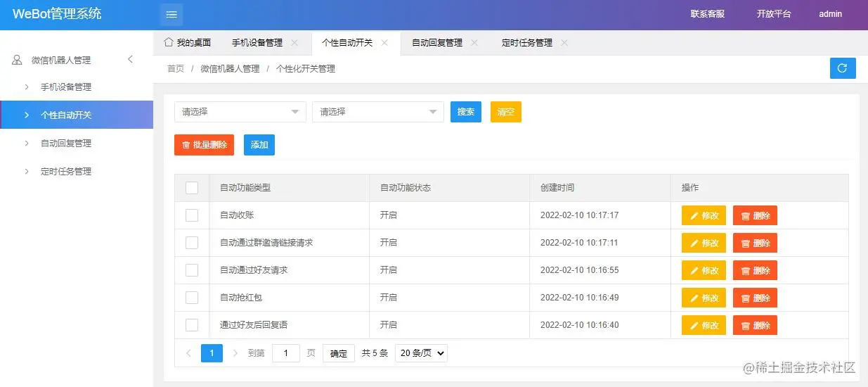This screenshot has height=387, width=868.
Task: Close the 个性自动开关 tab
Action: (384, 43)
